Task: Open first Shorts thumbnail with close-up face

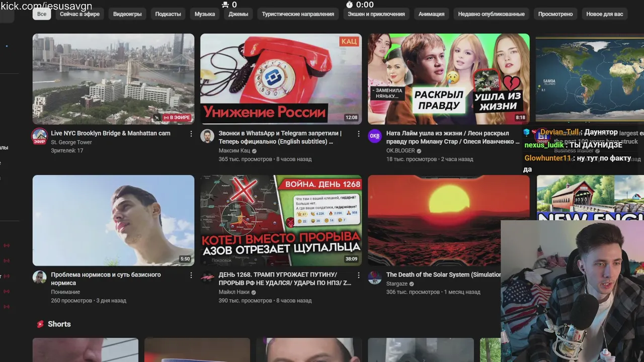Action: pyautogui.click(x=86, y=350)
